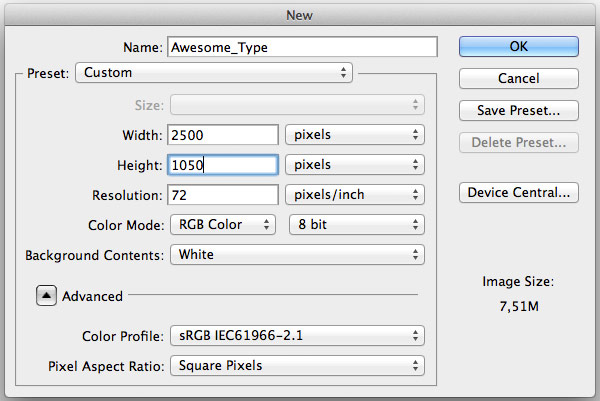
Task: Open Device Central button
Action: [519, 192]
